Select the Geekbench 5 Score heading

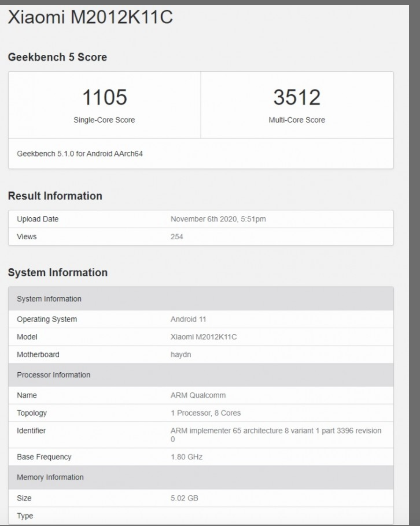pyautogui.click(x=57, y=57)
